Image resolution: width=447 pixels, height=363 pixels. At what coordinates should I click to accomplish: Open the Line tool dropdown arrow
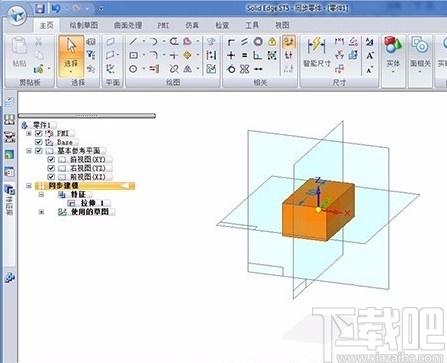(x=144, y=41)
